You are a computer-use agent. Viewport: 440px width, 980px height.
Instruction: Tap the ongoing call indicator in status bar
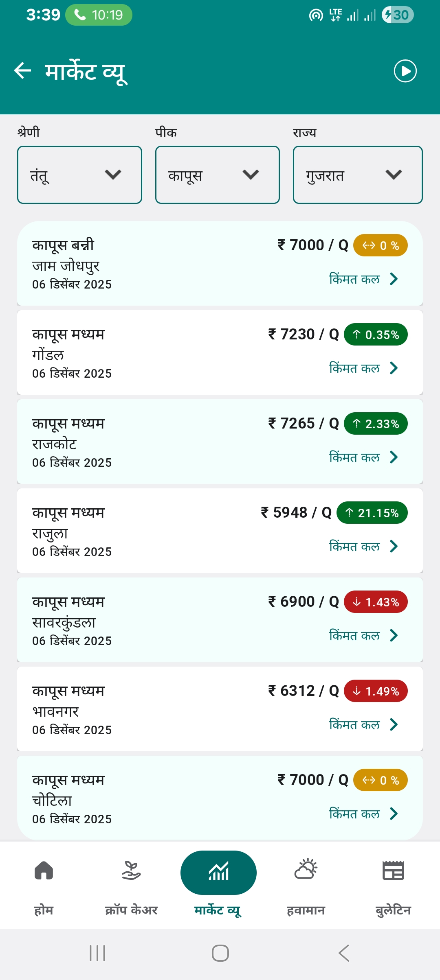pos(99,15)
